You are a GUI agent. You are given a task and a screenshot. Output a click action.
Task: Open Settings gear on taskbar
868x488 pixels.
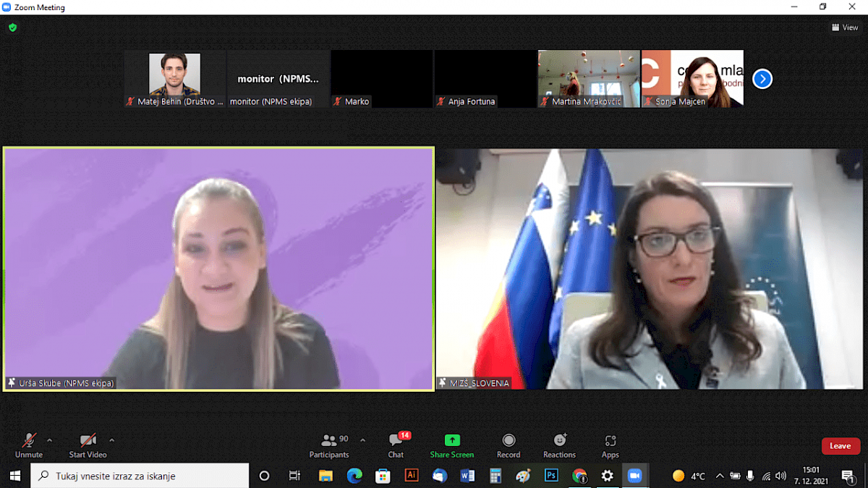click(x=608, y=476)
